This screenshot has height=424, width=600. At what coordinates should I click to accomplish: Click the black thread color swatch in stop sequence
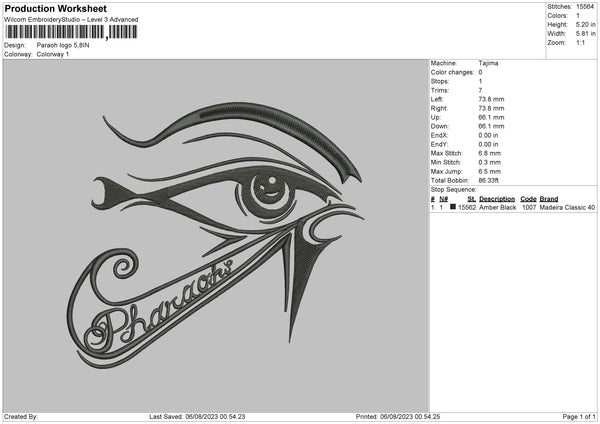[x=453, y=207]
